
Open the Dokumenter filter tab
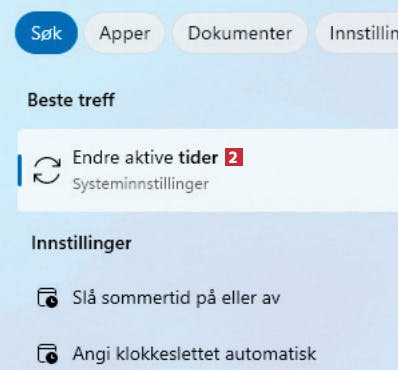point(240,33)
